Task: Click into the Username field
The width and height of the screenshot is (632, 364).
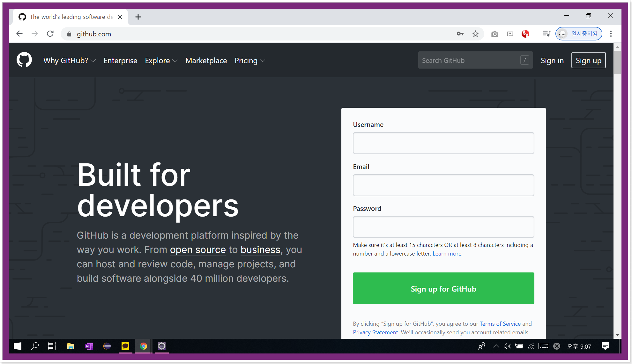Action: coord(443,143)
